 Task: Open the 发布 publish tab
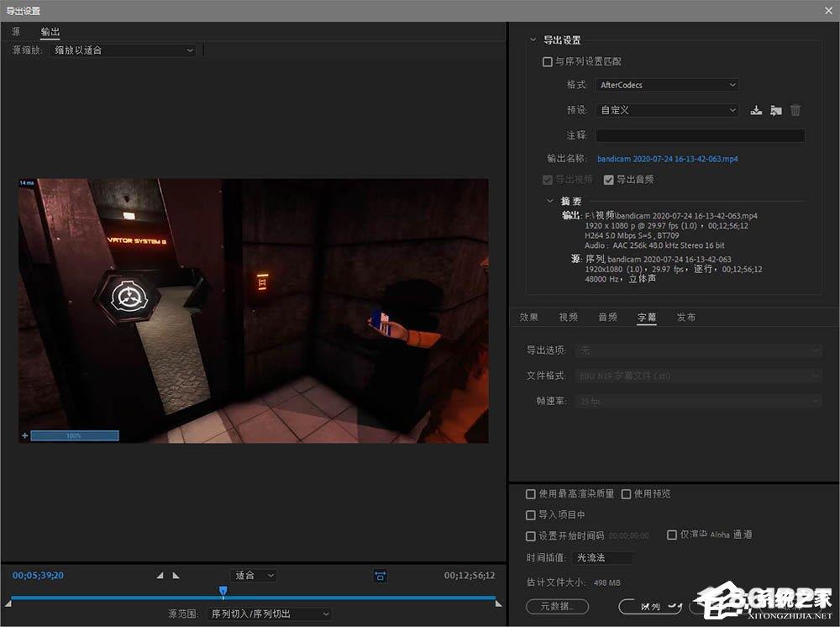pyautogui.click(x=686, y=317)
